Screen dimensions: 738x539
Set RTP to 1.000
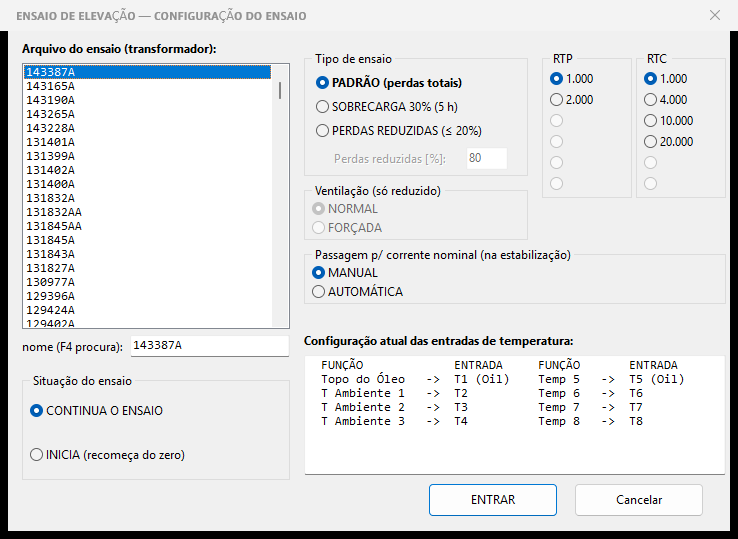571,79
